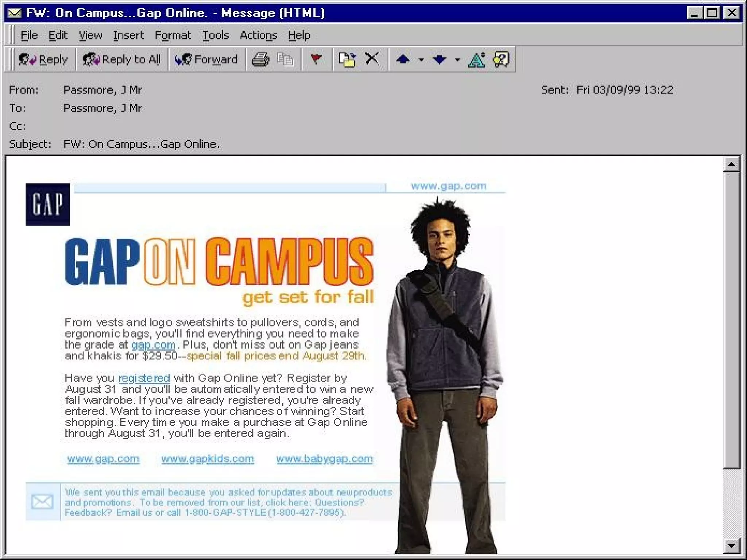The width and height of the screenshot is (747, 560).
Task: Click the GAP logo image
Action: 47,205
